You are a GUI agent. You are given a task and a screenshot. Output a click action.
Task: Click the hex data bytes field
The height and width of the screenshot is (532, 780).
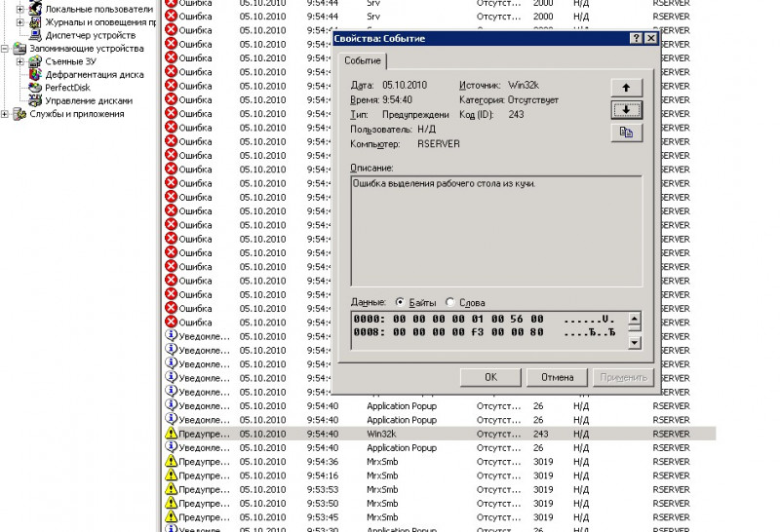(490, 330)
